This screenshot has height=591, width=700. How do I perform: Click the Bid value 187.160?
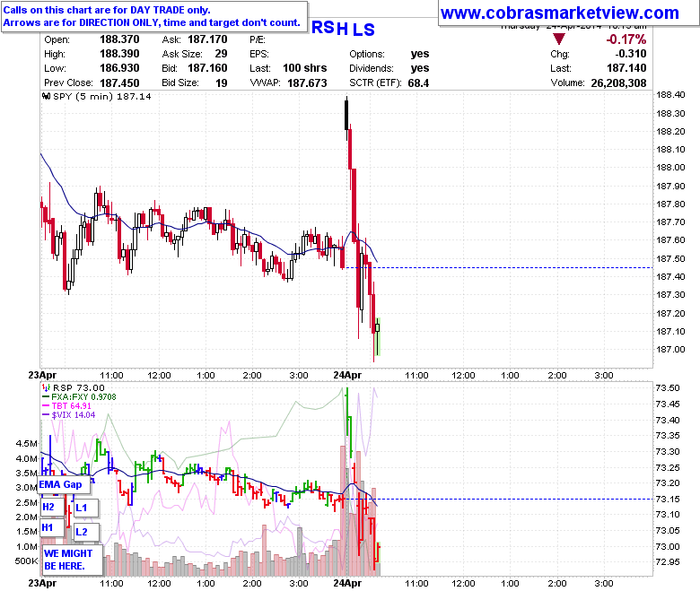pos(207,68)
